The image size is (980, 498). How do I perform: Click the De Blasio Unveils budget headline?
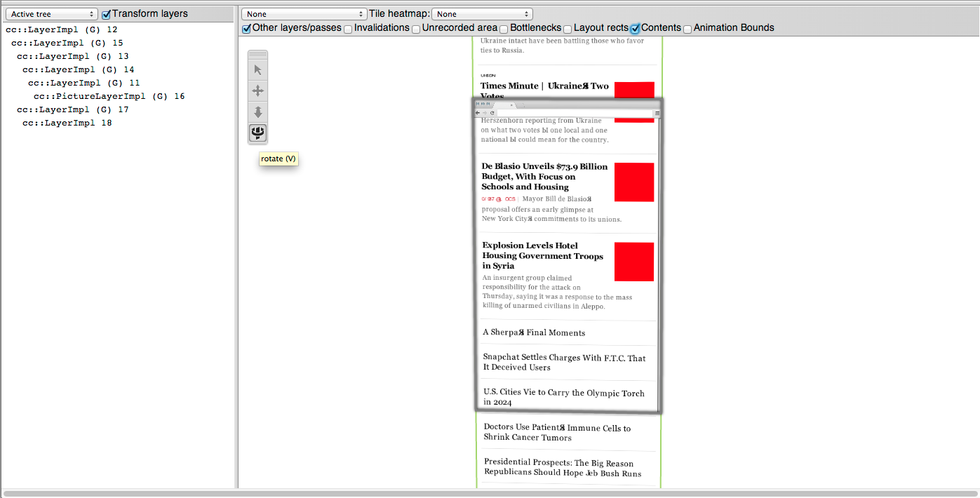click(x=544, y=177)
